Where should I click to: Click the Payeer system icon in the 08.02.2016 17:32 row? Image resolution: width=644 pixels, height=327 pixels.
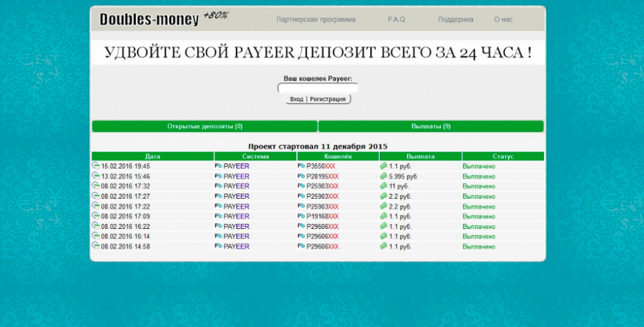[218, 186]
